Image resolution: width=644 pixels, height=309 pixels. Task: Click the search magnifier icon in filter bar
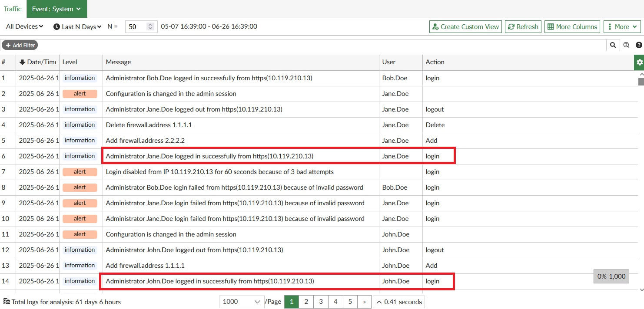coord(613,45)
